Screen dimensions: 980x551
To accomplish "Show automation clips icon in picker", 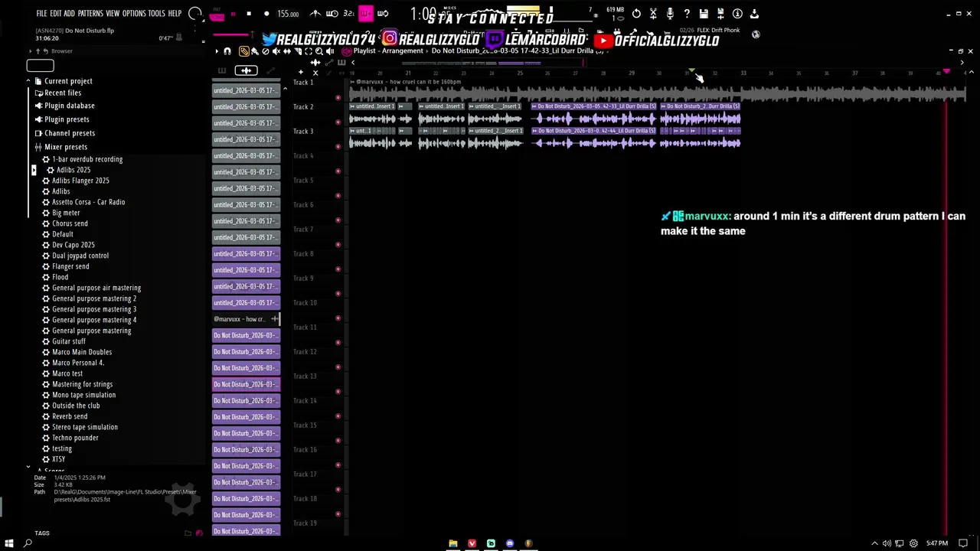I will point(270,70).
